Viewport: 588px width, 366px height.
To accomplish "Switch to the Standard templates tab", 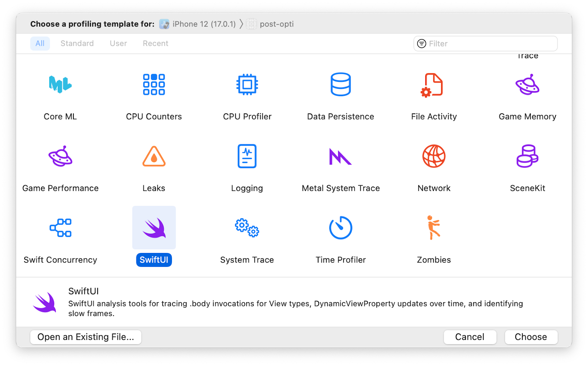I will [x=77, y=43].
